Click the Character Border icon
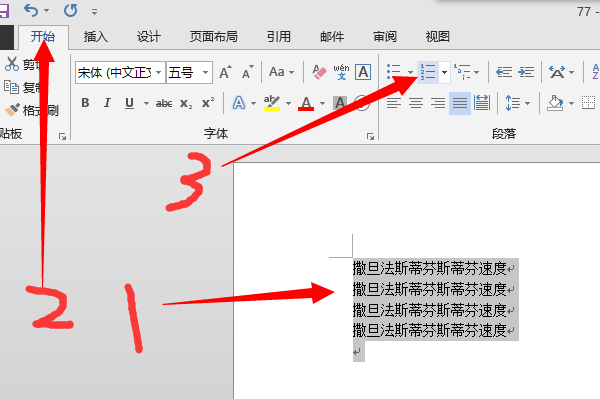This screenshot has width=600, height=399. (363, 72)
